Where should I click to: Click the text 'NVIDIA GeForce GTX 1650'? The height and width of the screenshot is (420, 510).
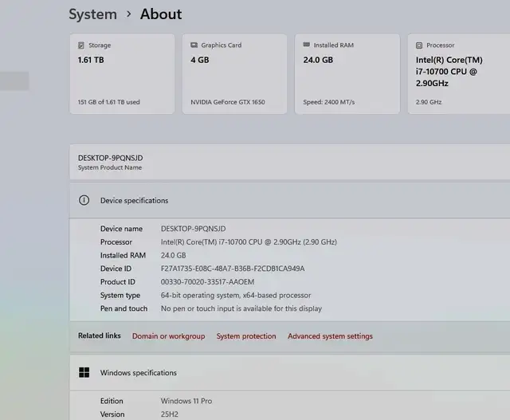(x=228, y=102)
